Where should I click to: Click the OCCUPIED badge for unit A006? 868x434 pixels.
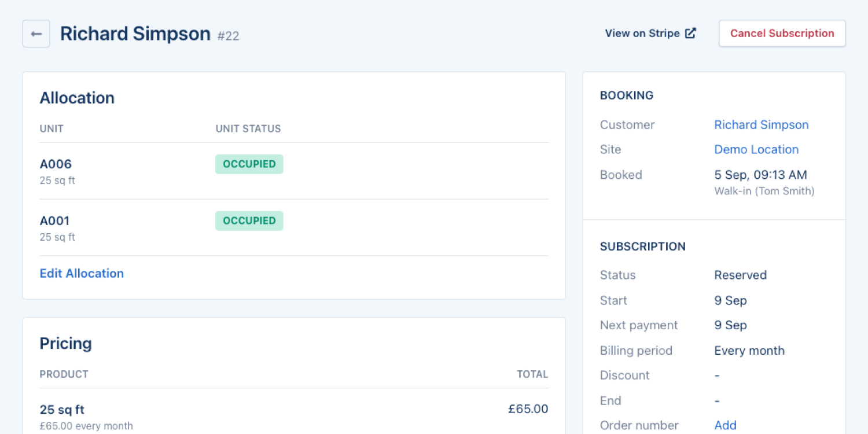coord(249,164)
